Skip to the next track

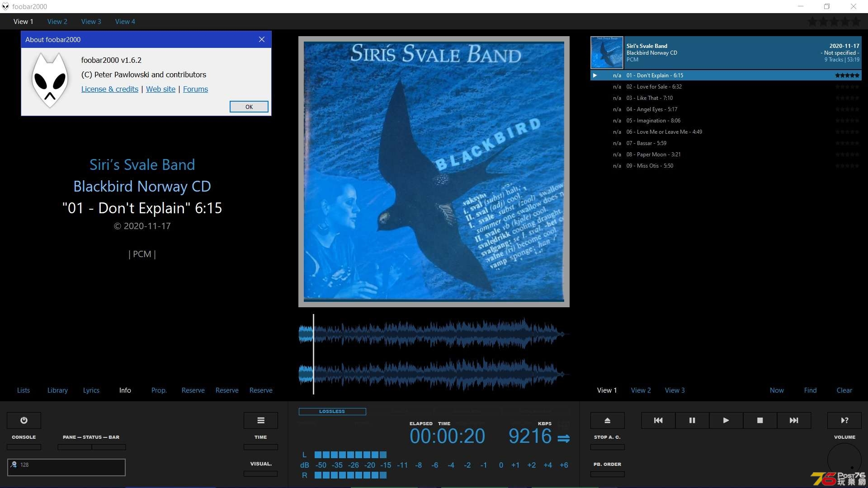coord(794,420)
